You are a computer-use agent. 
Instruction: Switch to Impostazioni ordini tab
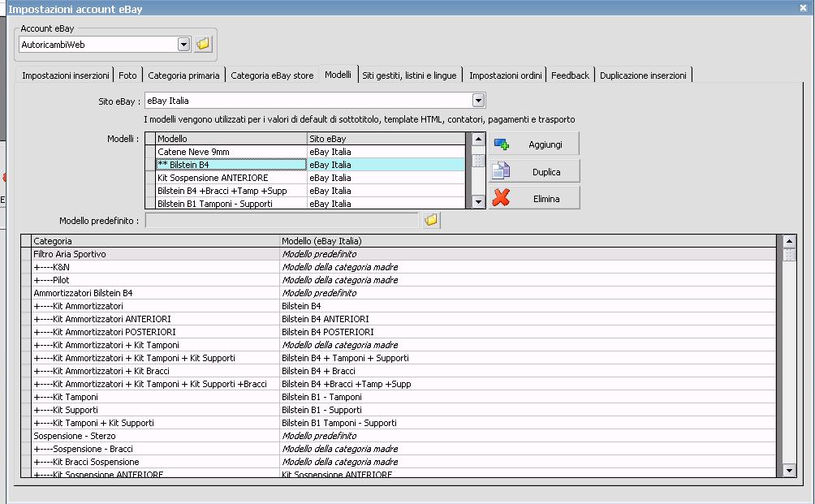(505, 75)
